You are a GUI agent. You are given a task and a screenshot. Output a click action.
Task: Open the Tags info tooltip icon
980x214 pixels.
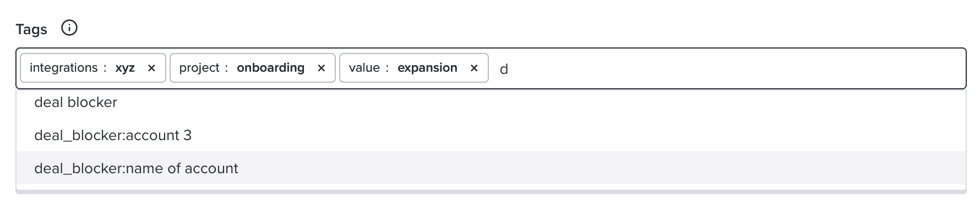[69, 28]
